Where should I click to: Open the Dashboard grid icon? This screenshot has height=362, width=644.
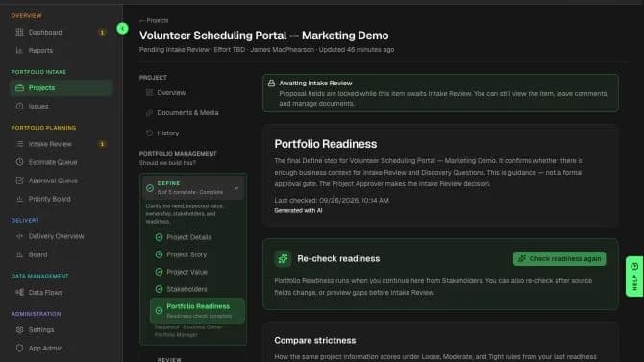[x=19, y=32]
